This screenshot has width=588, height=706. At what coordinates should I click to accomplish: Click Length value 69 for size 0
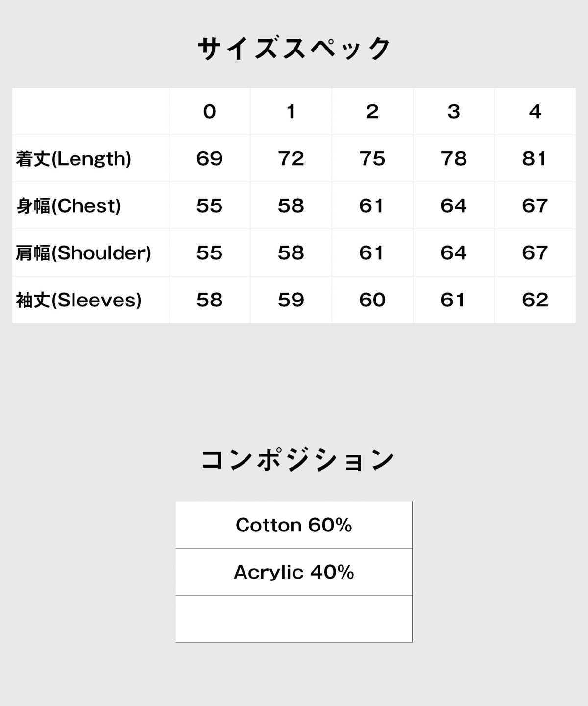tap(209, 159)
